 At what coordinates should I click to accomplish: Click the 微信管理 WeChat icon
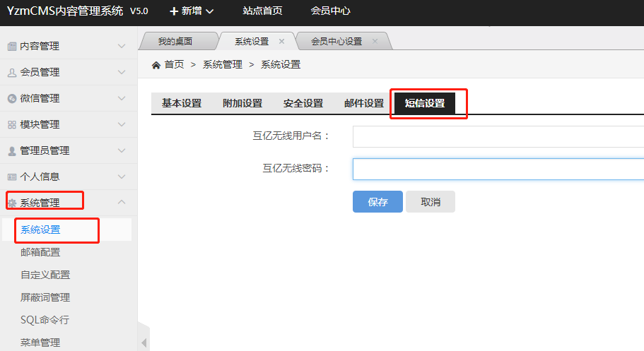(11, 99)
